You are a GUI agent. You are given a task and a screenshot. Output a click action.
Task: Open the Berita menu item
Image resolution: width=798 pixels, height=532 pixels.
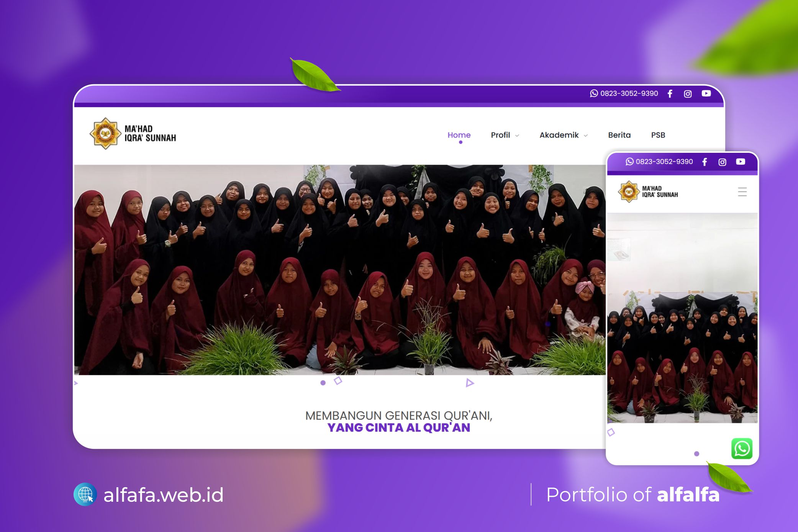[x=619, y=135]
